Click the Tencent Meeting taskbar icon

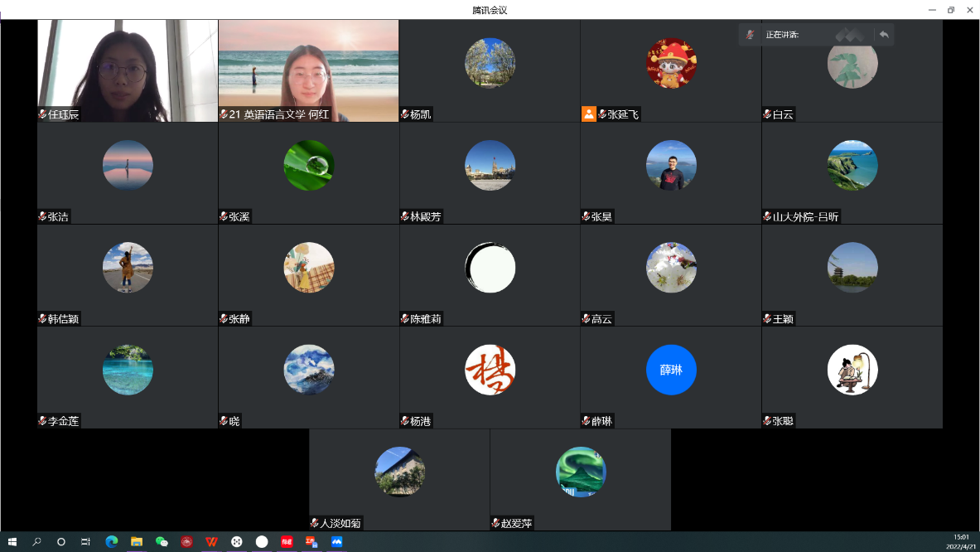[x=336, y=542]
